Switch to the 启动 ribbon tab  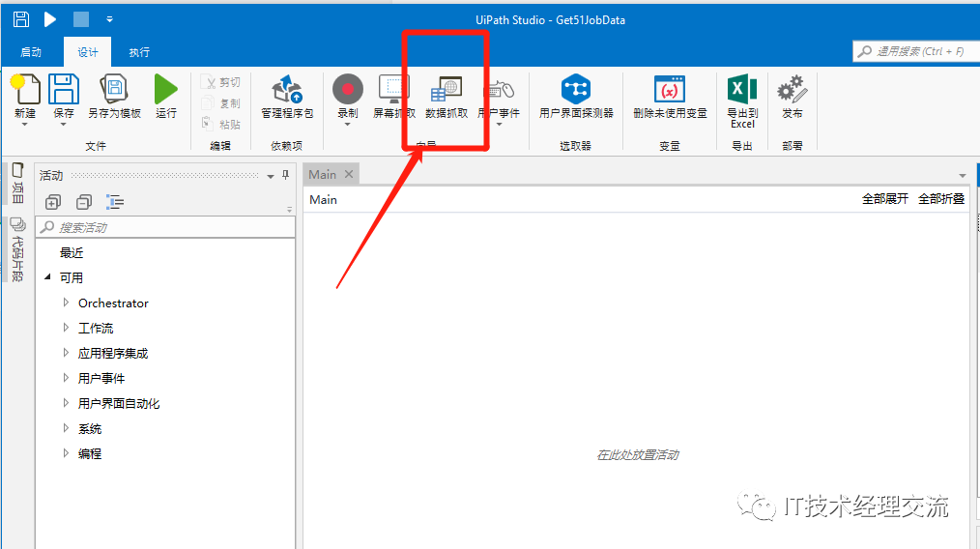pos(31,52)
